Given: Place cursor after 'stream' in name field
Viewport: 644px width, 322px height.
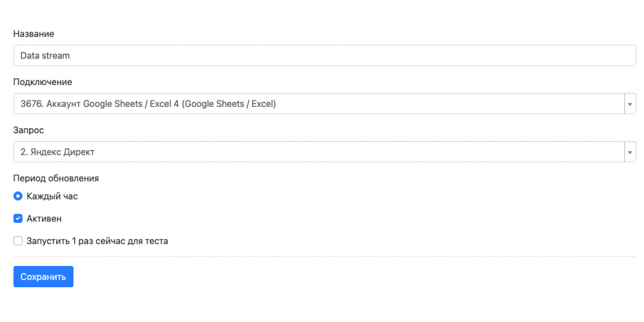Looking at the screenshot, I should 70,55.
